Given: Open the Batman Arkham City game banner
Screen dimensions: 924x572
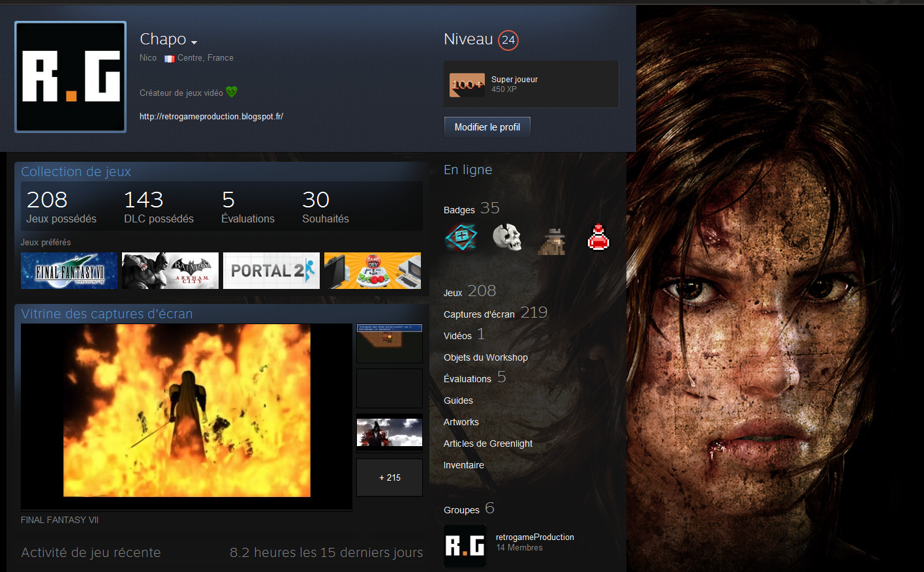Looking at the screenshot, I should click(170, 271).
